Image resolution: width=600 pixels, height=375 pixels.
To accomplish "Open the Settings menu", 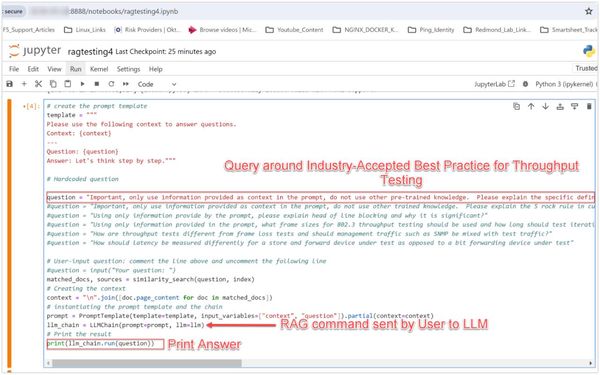I will (128, 69).
